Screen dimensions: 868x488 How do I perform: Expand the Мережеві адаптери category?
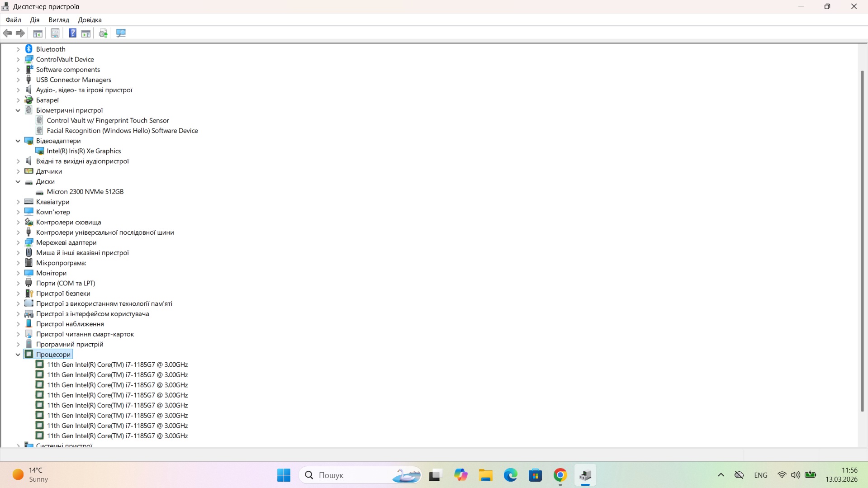[18, 243]
